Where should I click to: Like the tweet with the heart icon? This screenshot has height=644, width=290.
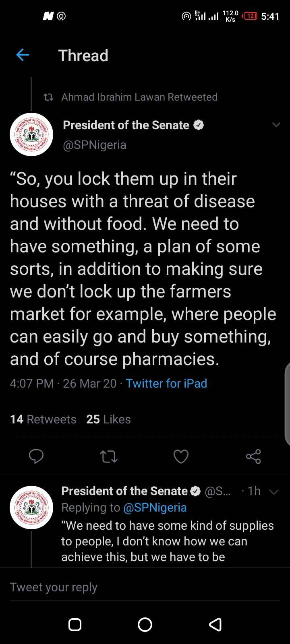[x=181, y=456]
